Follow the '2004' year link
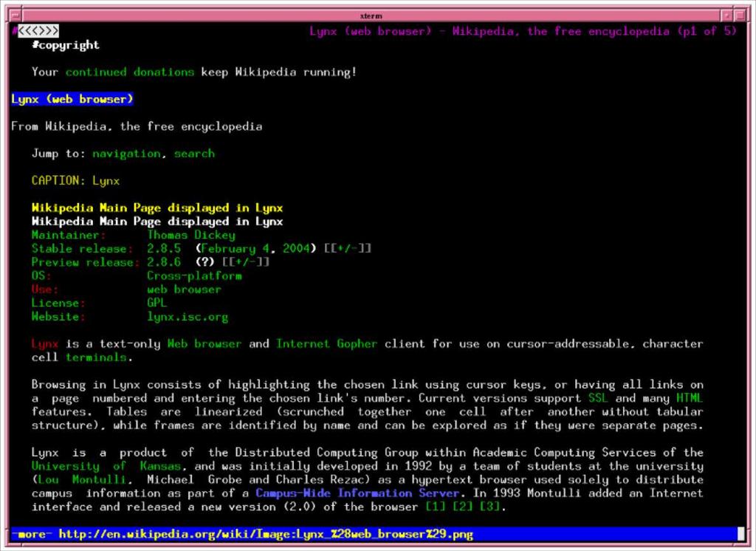The width and height of the screenshot is (756, 551). coord(296,249)
